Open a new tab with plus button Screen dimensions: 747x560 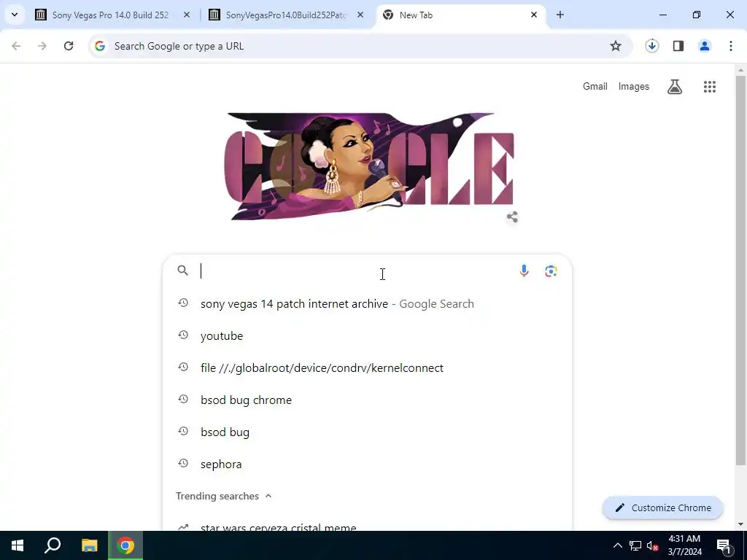point(560,15)
